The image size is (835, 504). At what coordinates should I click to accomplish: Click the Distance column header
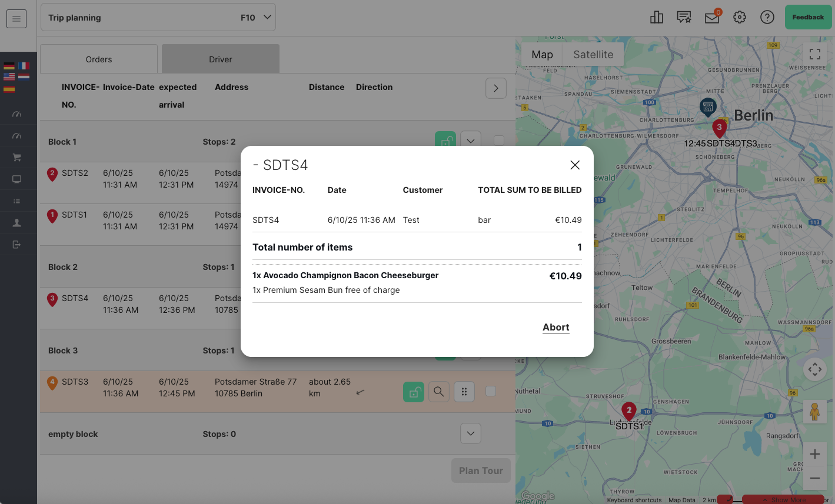pos(327,87)
